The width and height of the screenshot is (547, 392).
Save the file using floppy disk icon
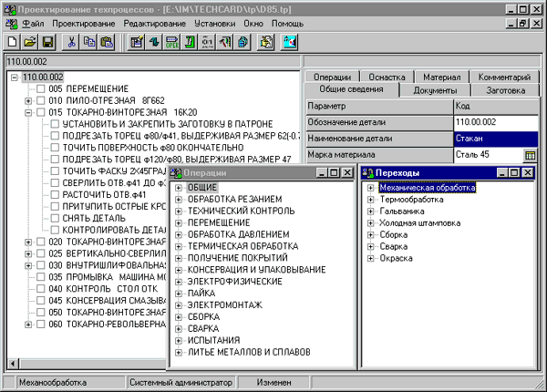pos(46,41)
